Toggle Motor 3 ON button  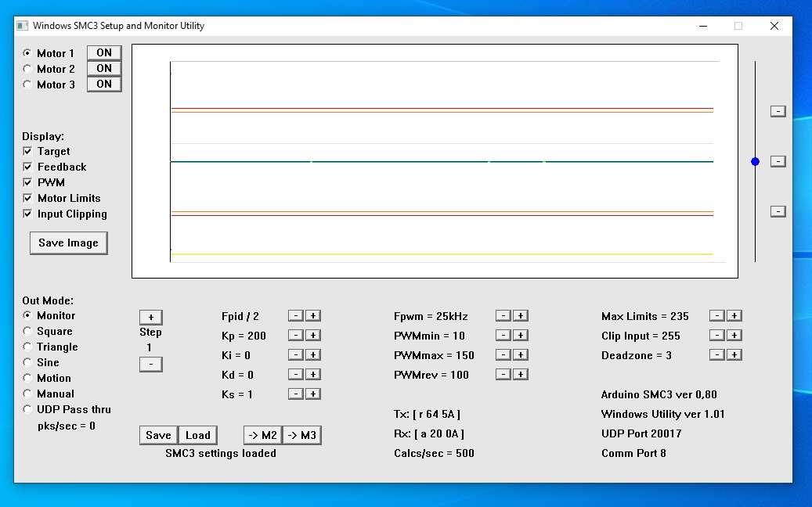[104, 84]
